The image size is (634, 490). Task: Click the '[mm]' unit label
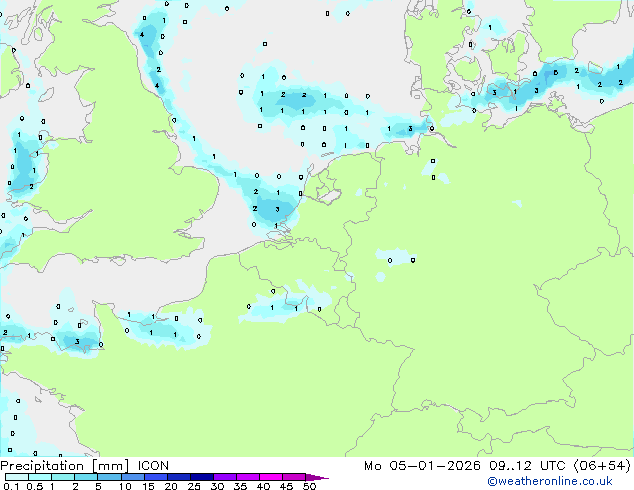click(111, 466)
